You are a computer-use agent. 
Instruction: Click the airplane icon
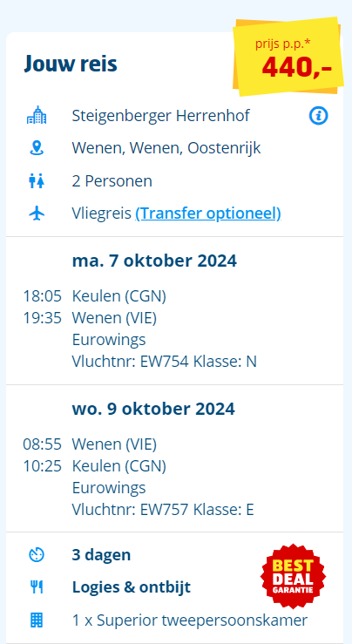point(37,214)
